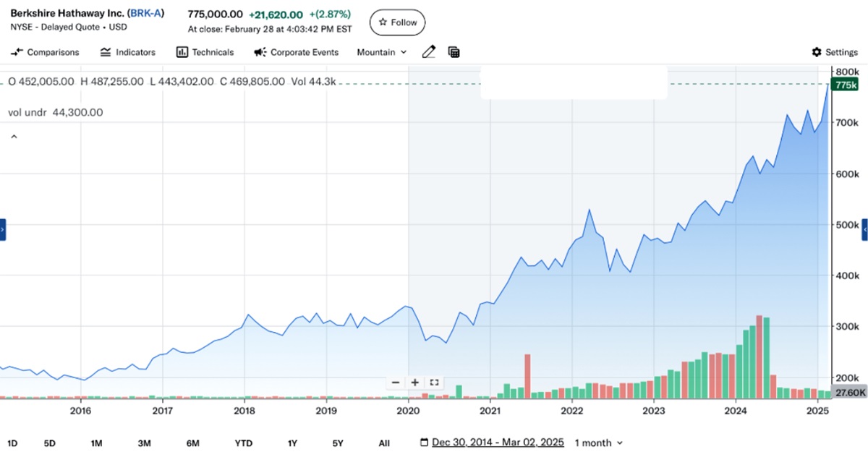The height and width of the screenshot is (457, 868).
Task: Click the data table icon next to pencil
Action: (454, 52)
